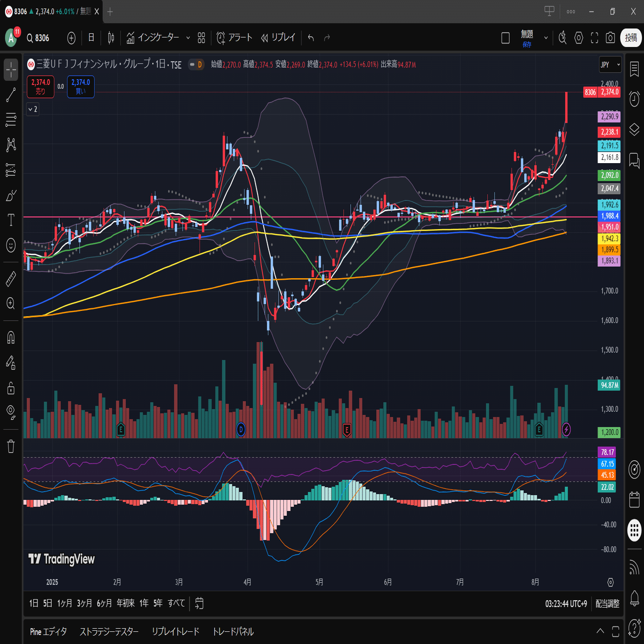Set time range to 6ヶ月
The image size is (644, 644).
[x=105, y=603]
